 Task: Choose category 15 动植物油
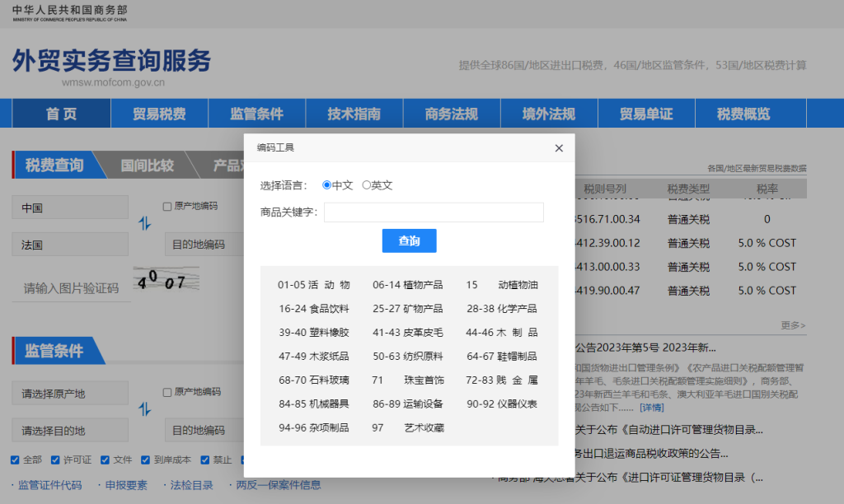click(502, 285)
